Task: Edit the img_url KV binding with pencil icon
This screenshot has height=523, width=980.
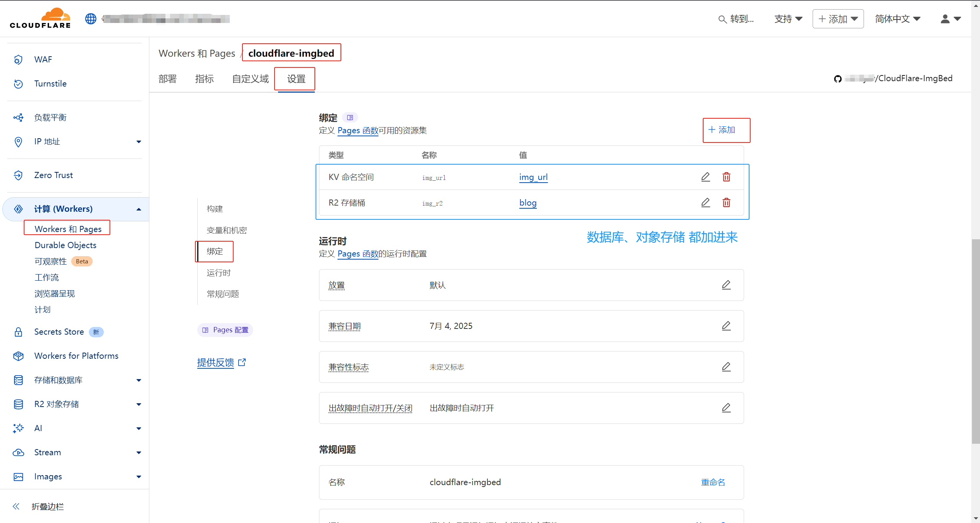Action: (x=705, y=177)
